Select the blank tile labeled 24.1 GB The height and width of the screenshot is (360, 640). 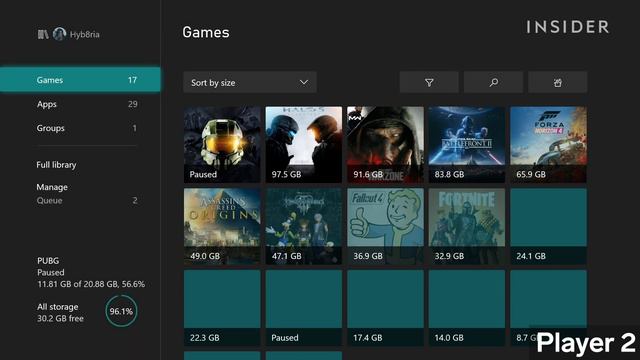[x=549, y=226]
